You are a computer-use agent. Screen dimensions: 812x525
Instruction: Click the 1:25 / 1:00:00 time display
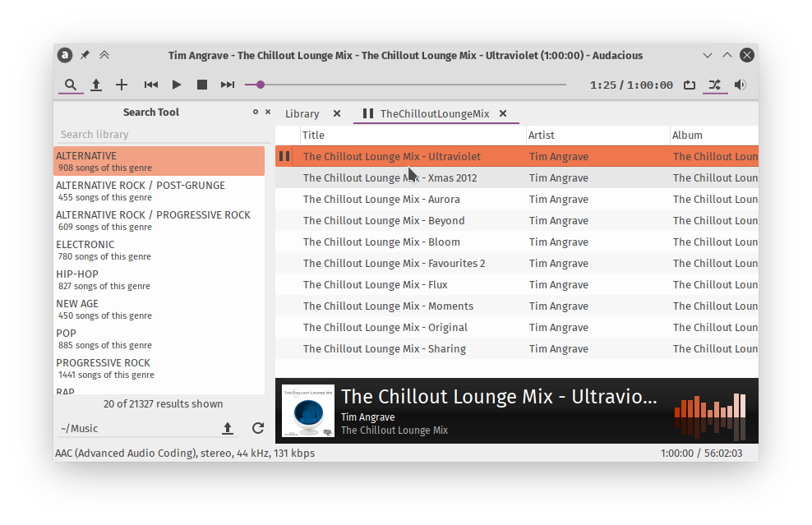coord(631,85)
